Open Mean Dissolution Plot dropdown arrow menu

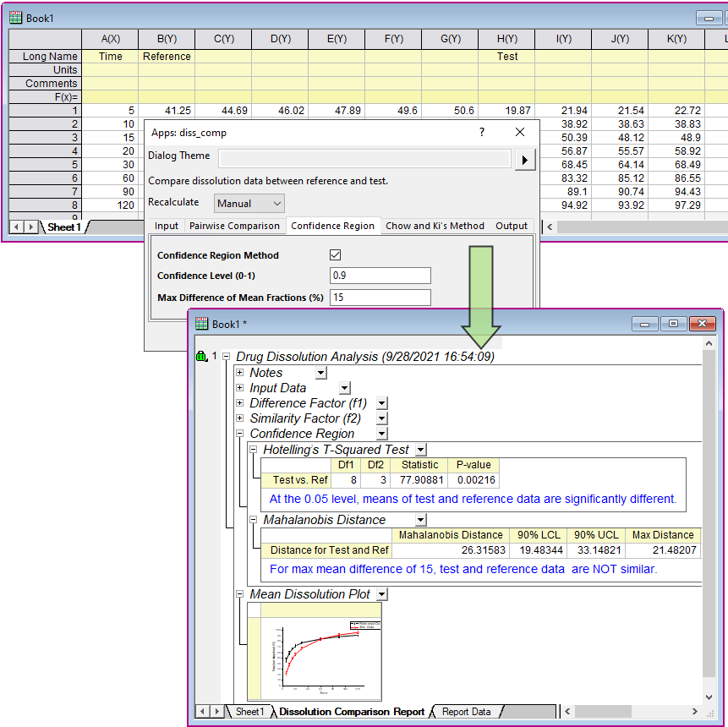coord(381,594)
